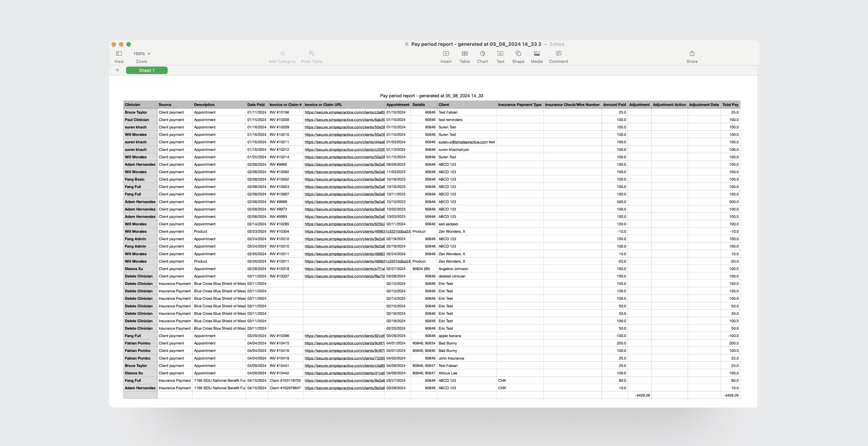Add a Text box via toolbar

500,54
